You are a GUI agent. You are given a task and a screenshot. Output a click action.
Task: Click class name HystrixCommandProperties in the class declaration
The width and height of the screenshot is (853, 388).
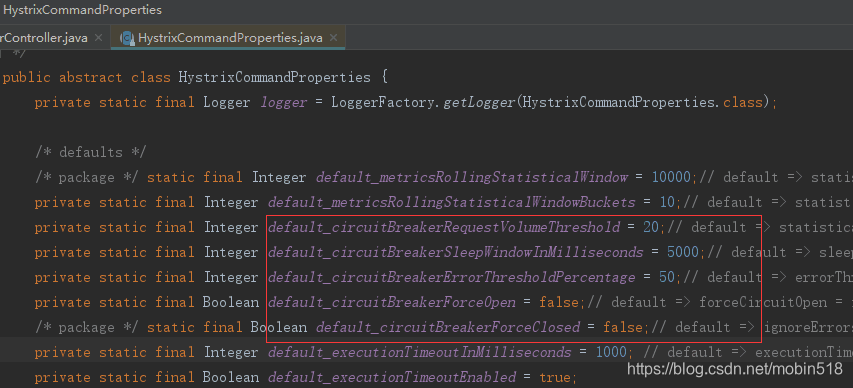[x=275, y=77]
